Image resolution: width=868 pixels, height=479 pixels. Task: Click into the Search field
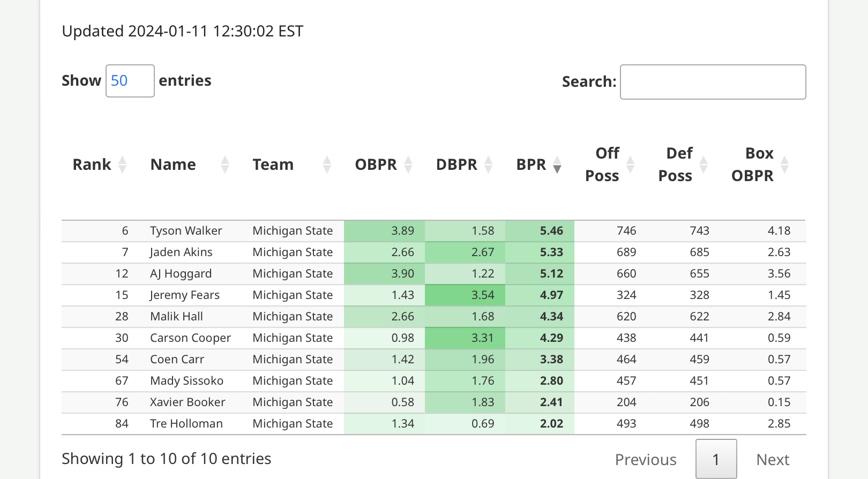[x=713, y=82]
